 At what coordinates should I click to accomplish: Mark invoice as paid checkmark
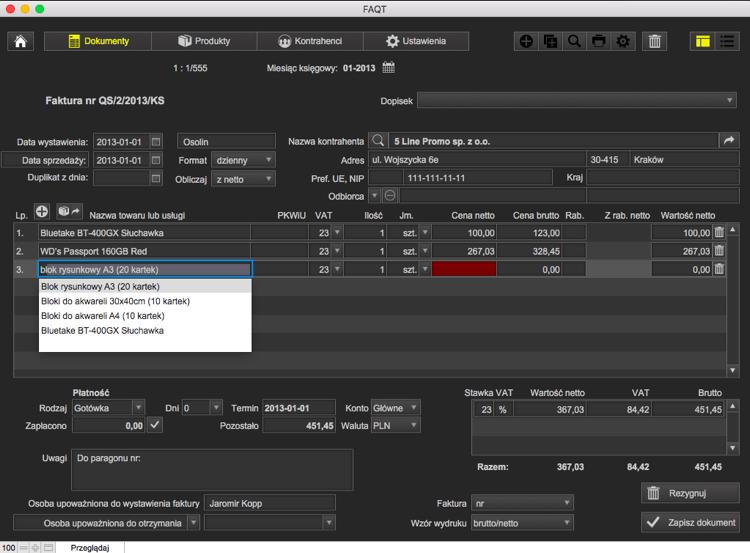(155, 425)
